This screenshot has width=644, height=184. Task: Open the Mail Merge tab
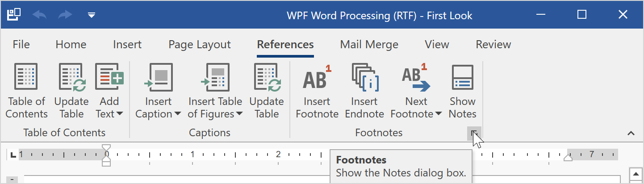tap(369, 45)
